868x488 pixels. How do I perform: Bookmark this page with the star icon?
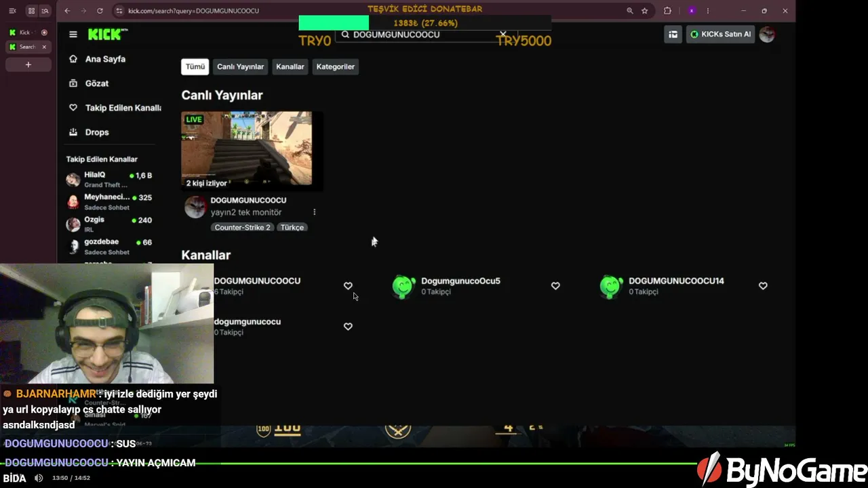644,11
